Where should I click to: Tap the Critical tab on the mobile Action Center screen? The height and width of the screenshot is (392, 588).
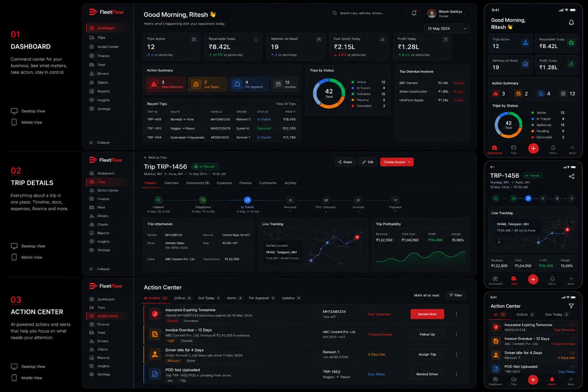tap(525, 315)
